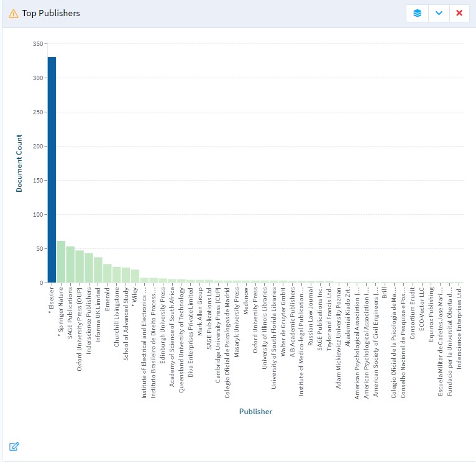Click the Publisher x-axis title

255,411
